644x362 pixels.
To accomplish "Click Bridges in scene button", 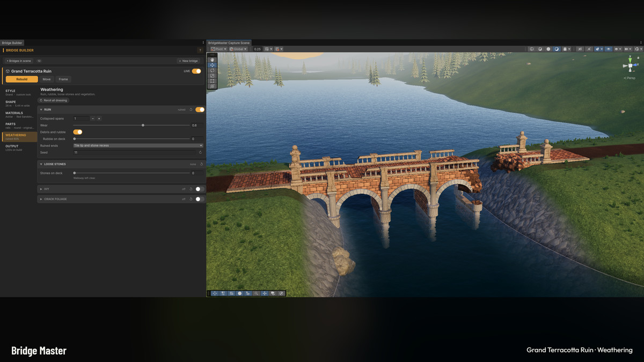I will coord(19,61).
